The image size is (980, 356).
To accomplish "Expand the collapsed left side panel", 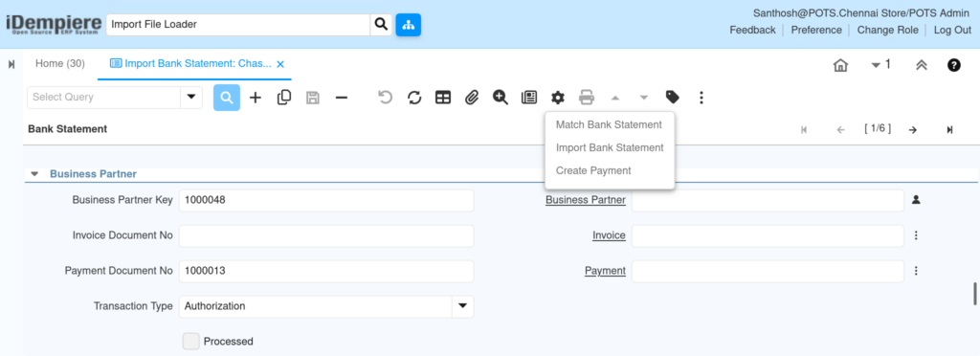I will click(x=11, y=64).
